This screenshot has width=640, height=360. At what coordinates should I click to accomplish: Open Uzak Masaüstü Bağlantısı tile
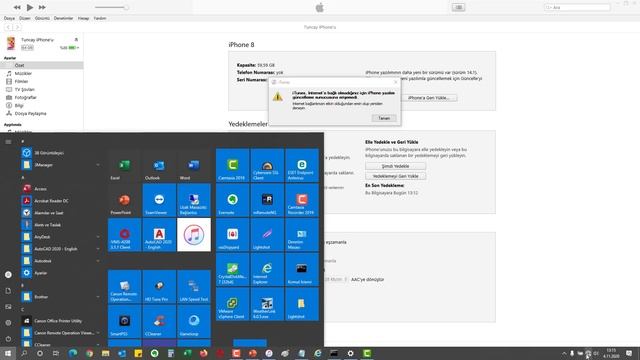point(194,200)
